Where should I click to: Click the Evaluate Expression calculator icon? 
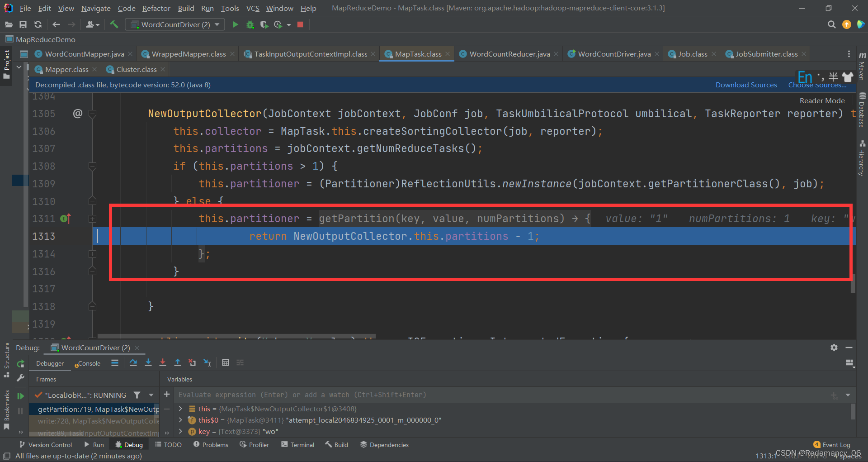click(x=226, y=362)
